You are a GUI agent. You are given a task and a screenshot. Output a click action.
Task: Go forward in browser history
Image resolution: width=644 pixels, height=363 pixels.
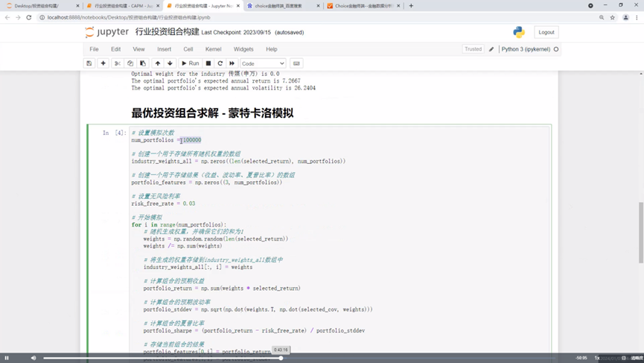click(18, 17)
